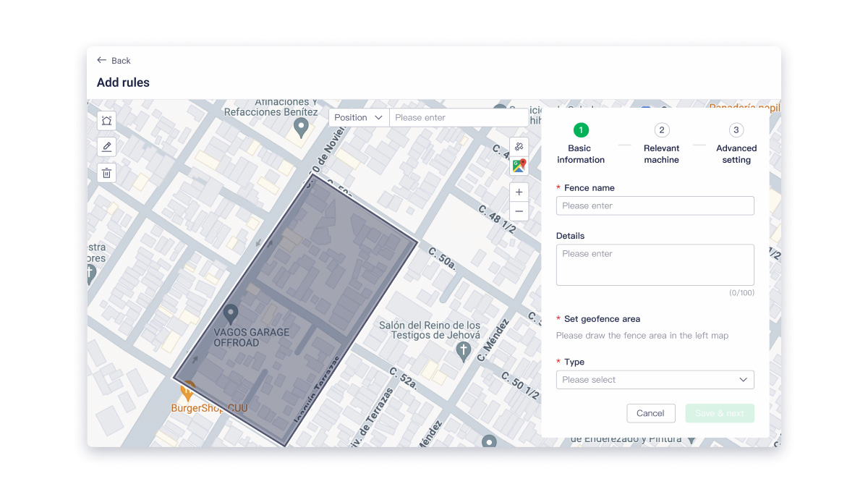Viewport: 868px width, 492px height.
Task: Click the BurgerShop CUU restaurant marker
Action: 187,391
